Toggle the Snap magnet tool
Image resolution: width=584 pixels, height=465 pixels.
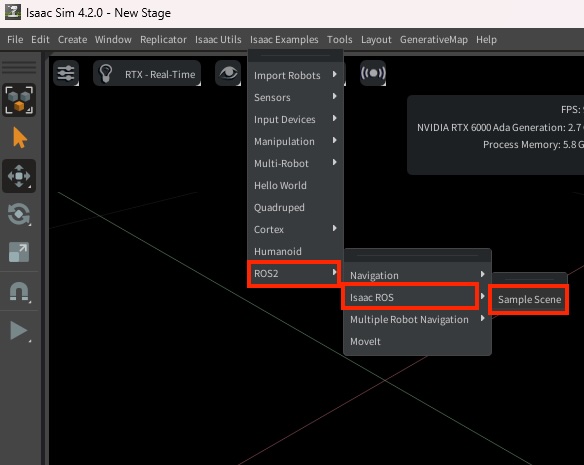[x=19, y=292]
